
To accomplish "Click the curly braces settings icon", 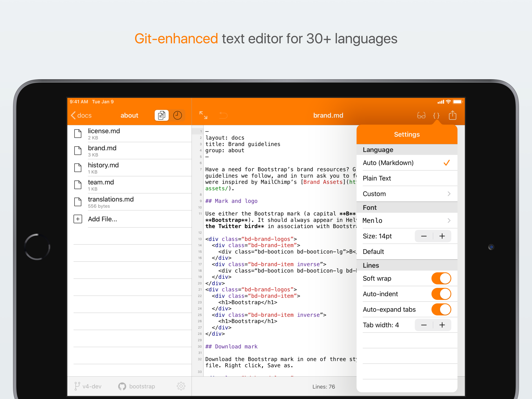I will click(436, 115).
